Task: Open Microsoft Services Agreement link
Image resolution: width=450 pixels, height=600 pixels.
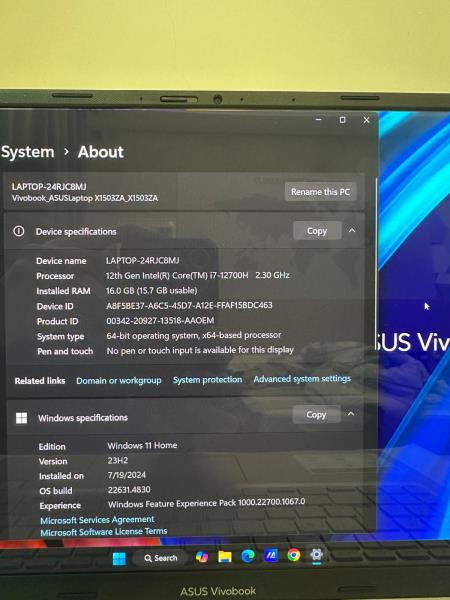Action: [97, 520]
